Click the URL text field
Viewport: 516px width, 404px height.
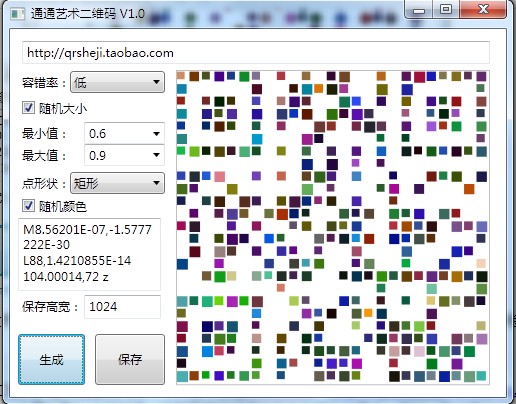tap(256, 53)
